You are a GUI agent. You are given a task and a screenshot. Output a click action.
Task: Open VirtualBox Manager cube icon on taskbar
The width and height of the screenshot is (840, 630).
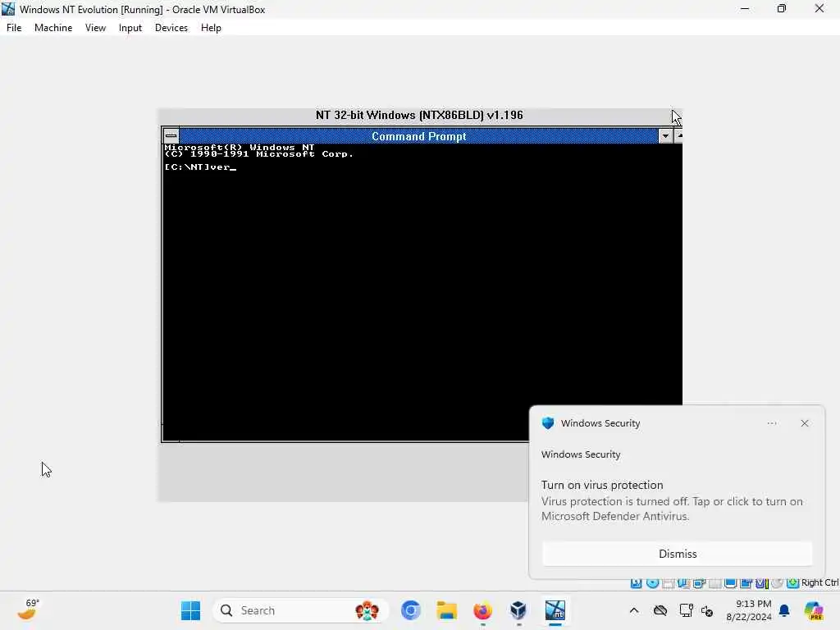518,610
